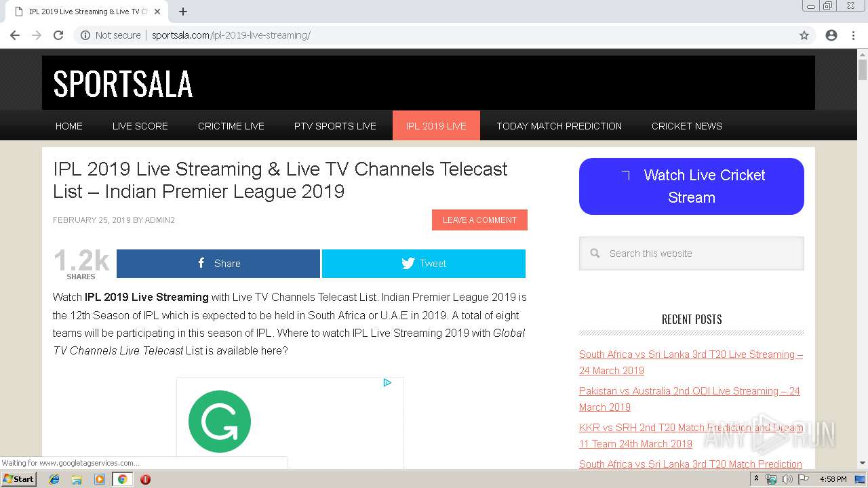Image resolution: width=868 pixels, height=488 pixels.
Task: Go back using the browser back arrow
Action: click(x=15, y=35)
